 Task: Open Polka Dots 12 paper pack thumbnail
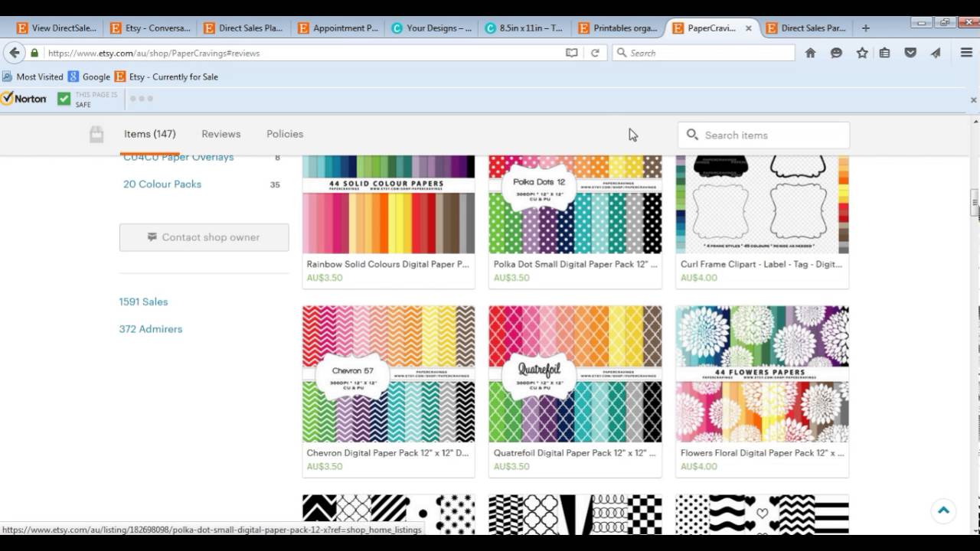click(575, 204)
